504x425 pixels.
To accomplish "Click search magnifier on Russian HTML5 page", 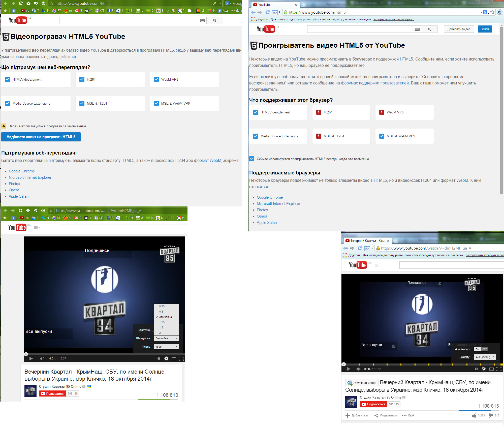I will 429,29.
